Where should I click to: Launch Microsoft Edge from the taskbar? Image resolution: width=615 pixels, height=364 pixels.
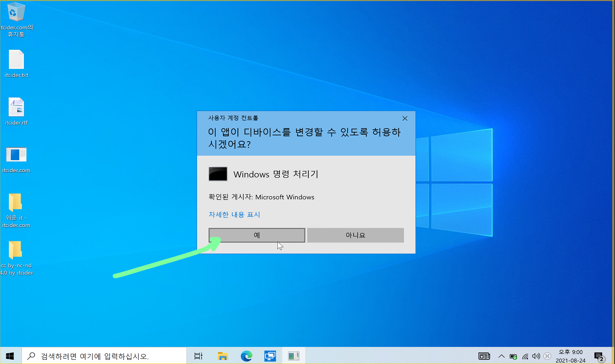click(246, 356)
